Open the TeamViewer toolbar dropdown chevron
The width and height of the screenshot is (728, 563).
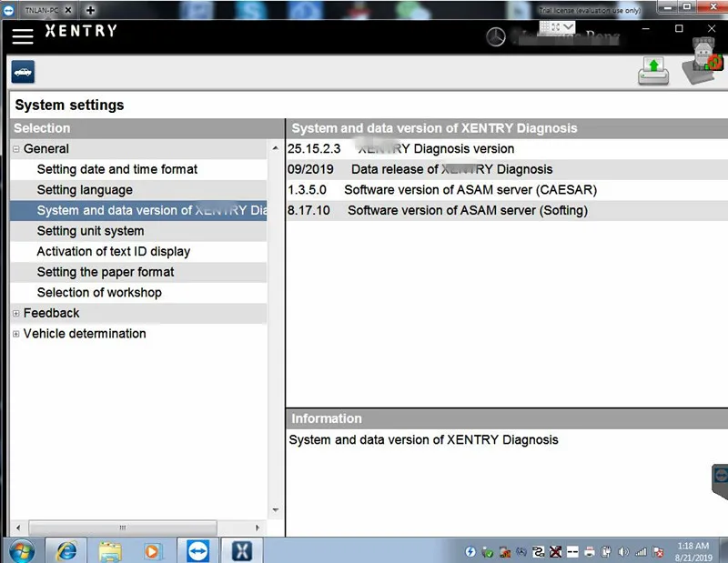[568, 26]
